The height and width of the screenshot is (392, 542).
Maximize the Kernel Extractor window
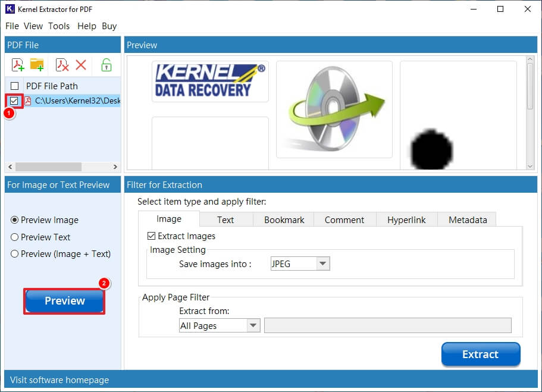(x=500, y=9)
